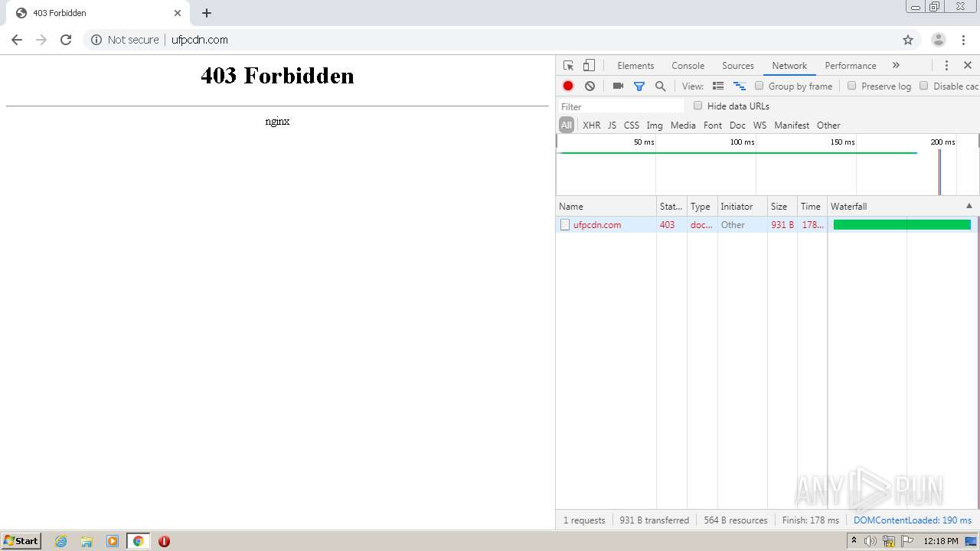Open the media player taskbar icon
Image resolution: width=980 pixels, height=551 pixels.
point(113,541)
